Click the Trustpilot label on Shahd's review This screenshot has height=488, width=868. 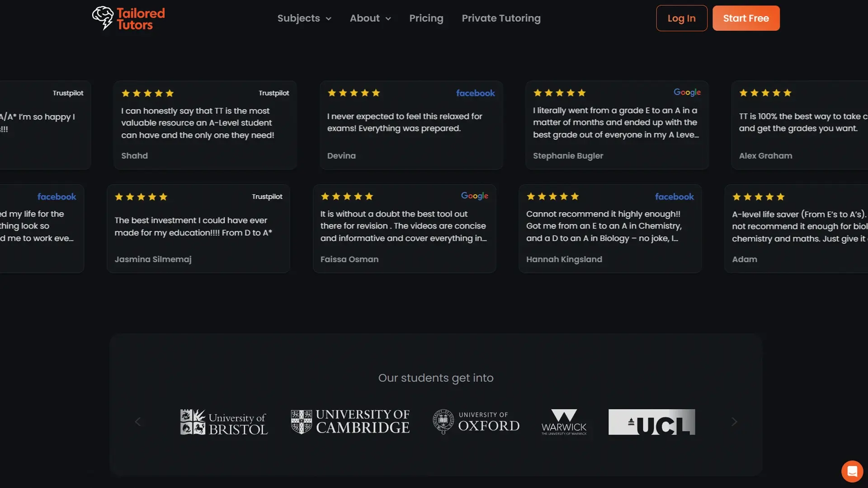(x=274, y=93)
